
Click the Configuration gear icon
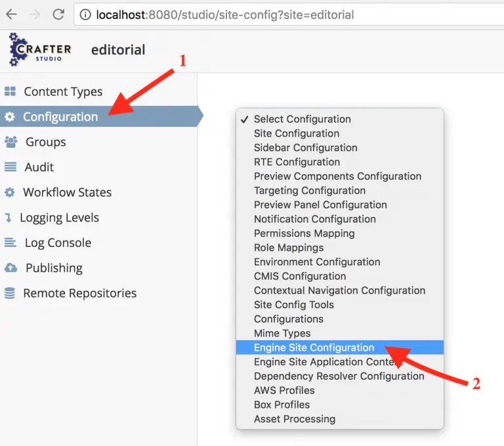(10, 117)
